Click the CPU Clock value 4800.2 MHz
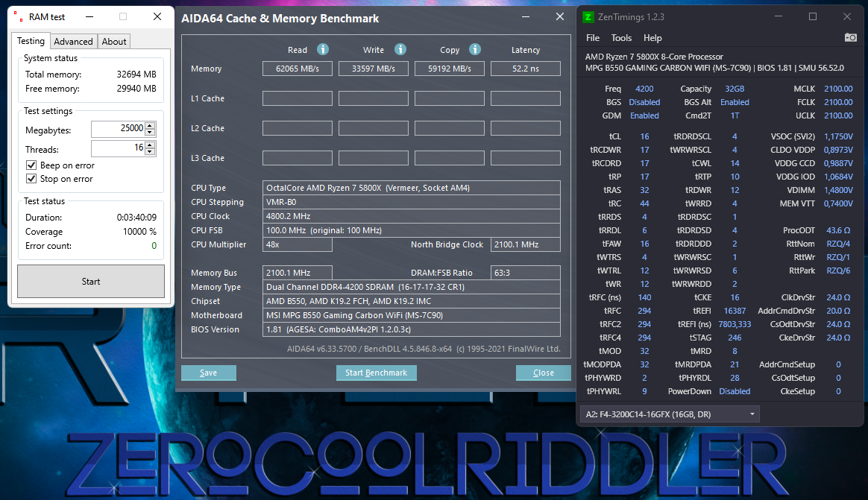The width and height of the screenshot is (868, 500). (x=412, y=216)
